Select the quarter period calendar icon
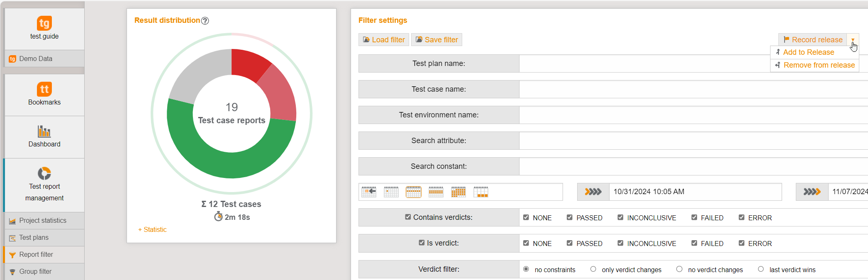 [x=481, y=192]
